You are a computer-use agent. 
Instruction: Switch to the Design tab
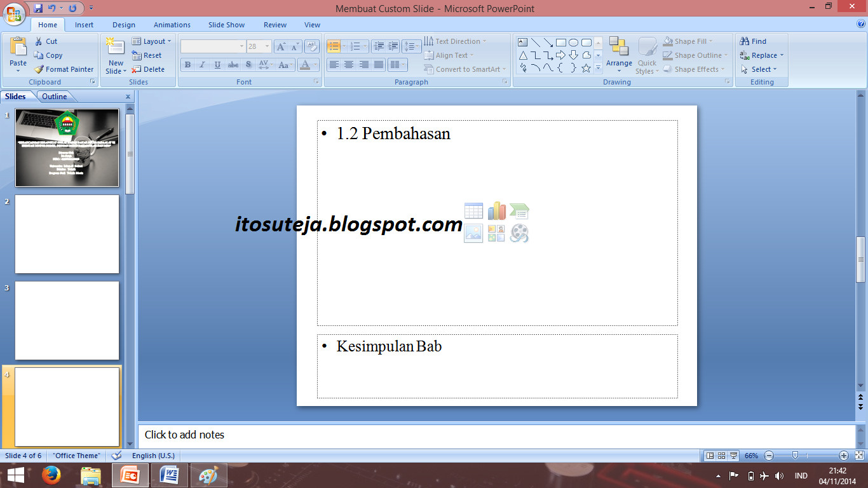124,25
